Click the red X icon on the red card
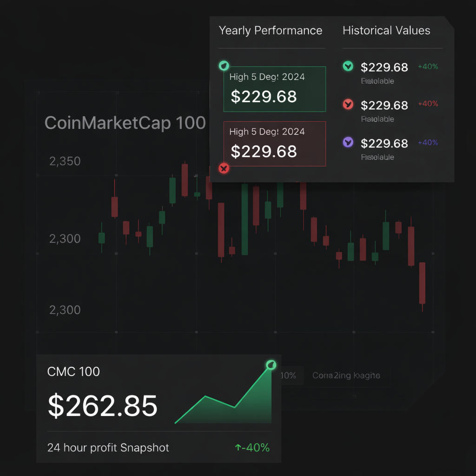Viewport: 476px width, 476px height. click(224, 168)
